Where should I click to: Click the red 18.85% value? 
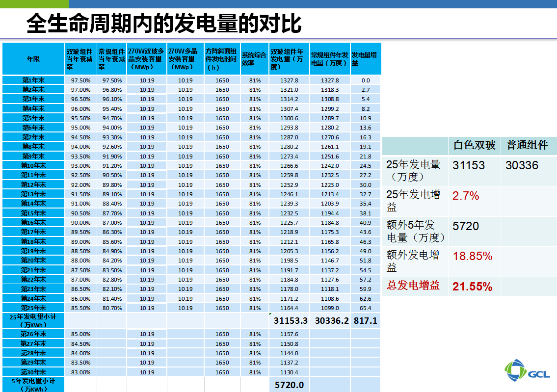pos(472,256)
